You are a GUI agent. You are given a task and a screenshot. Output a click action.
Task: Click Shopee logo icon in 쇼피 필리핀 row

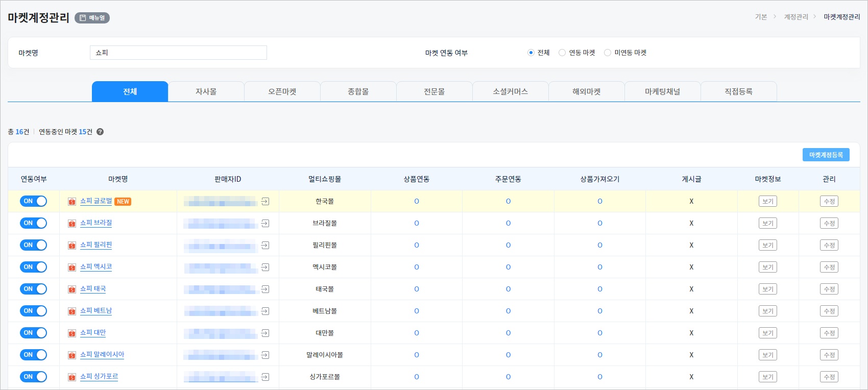(72, 246)
